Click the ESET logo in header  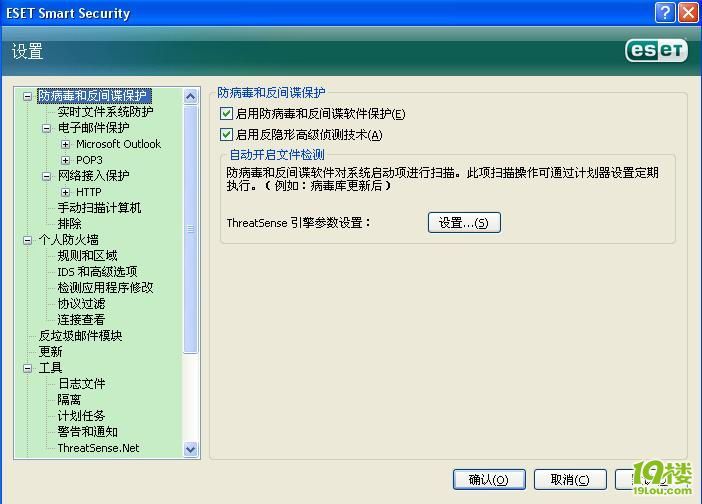[656, 51]
